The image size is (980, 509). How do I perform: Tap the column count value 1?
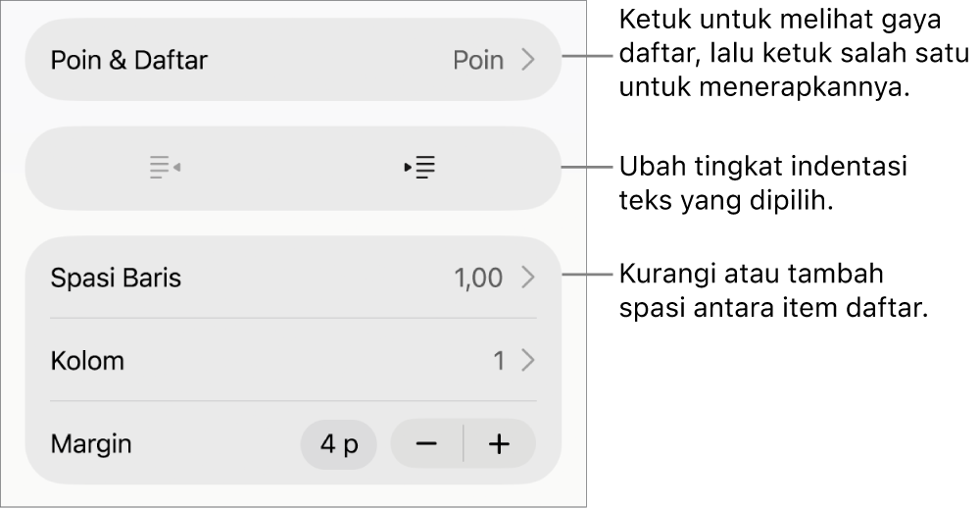coord(499,361)
